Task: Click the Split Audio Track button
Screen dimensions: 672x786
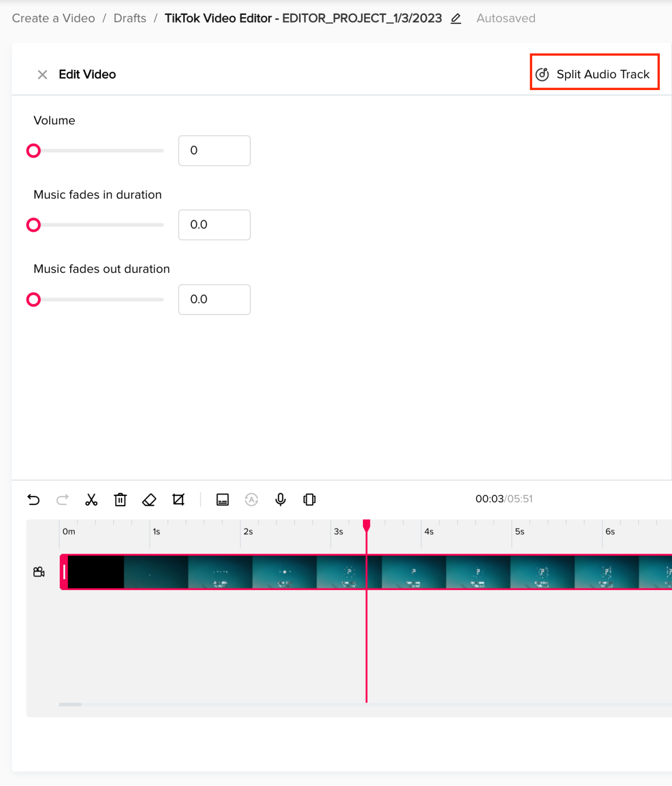Action: pyautogui.click(x=594, y=74)
